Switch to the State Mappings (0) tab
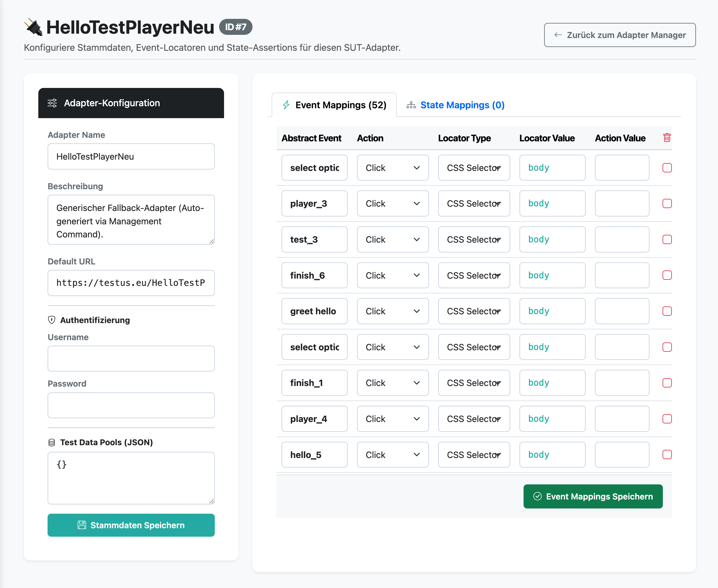The width and height of the screenshot is (718, 588). (x=456, y=105)
